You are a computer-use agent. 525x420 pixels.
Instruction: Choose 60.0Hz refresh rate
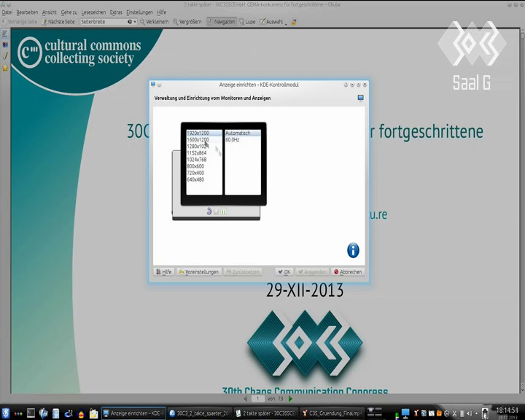click(242, 140)
